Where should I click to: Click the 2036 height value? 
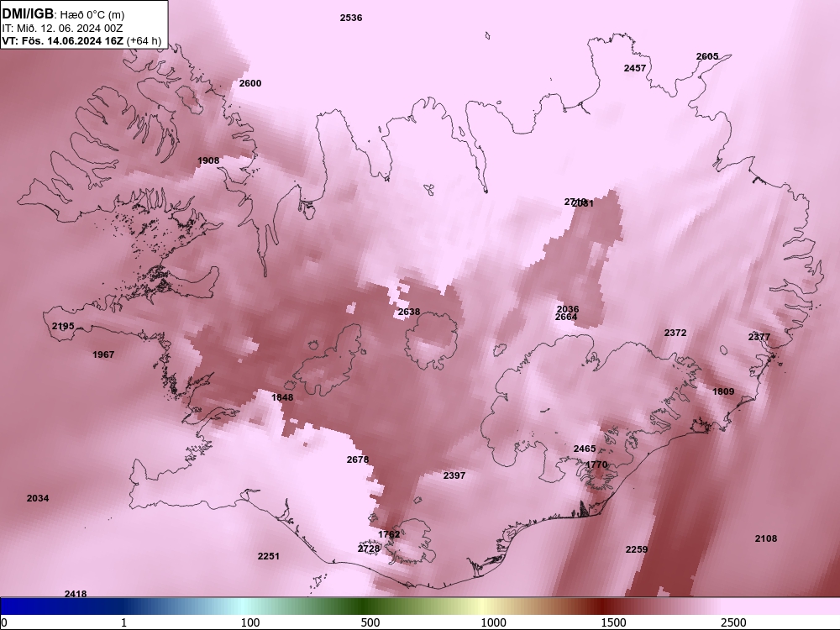pos(568,309)
